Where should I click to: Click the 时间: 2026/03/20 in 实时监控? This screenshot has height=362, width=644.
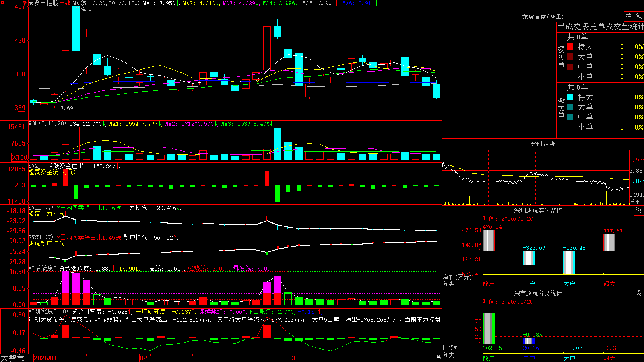click(508, 219)
